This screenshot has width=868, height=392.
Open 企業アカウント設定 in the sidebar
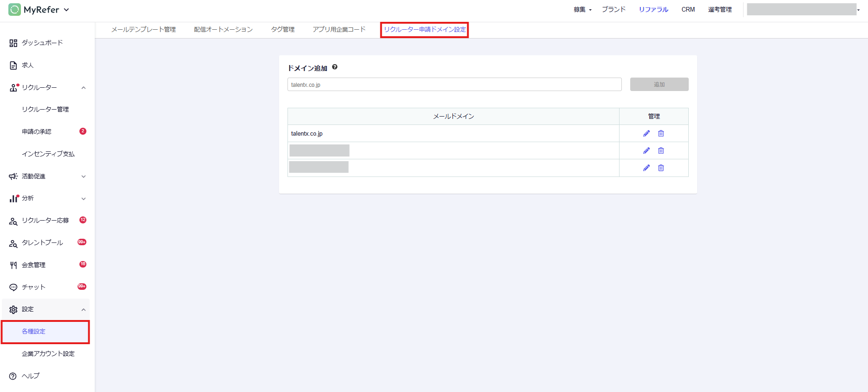pyautogui.click(x=48, y=354)
